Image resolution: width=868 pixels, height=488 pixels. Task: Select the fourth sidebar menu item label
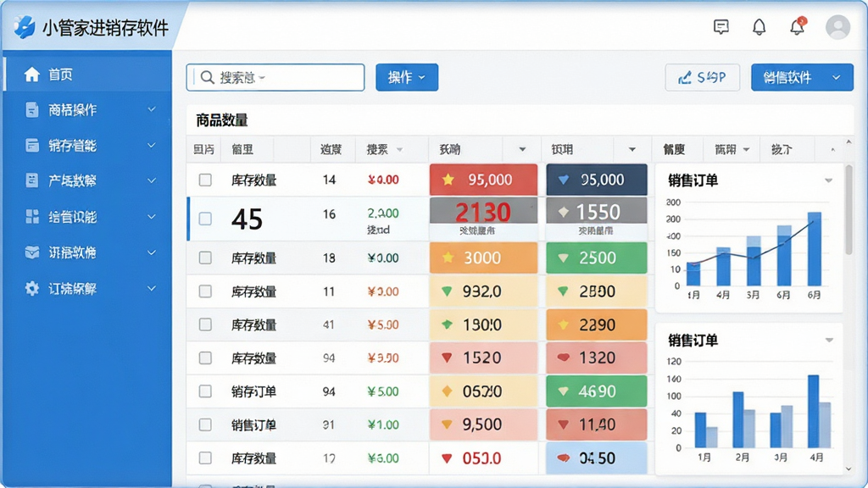click(73, 180)
